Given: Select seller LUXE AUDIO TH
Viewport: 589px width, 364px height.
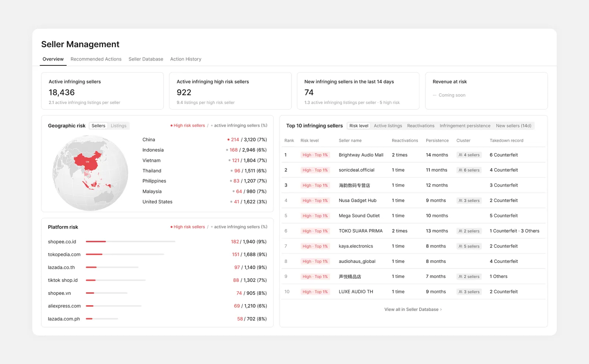Looking at the screenshot, I should 356,292.
